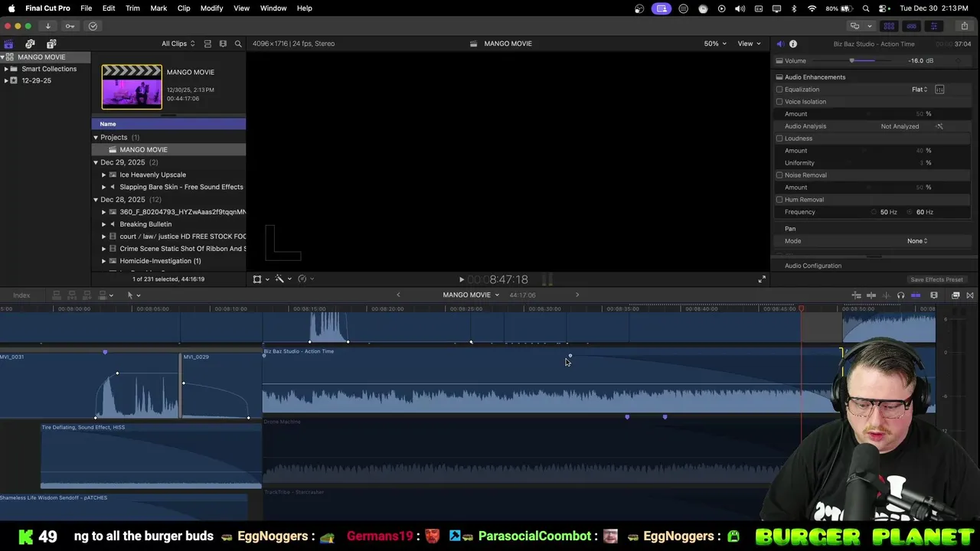Switch to the Info inspector icon
Screen dimensions: 980x551
pos(793,44)
